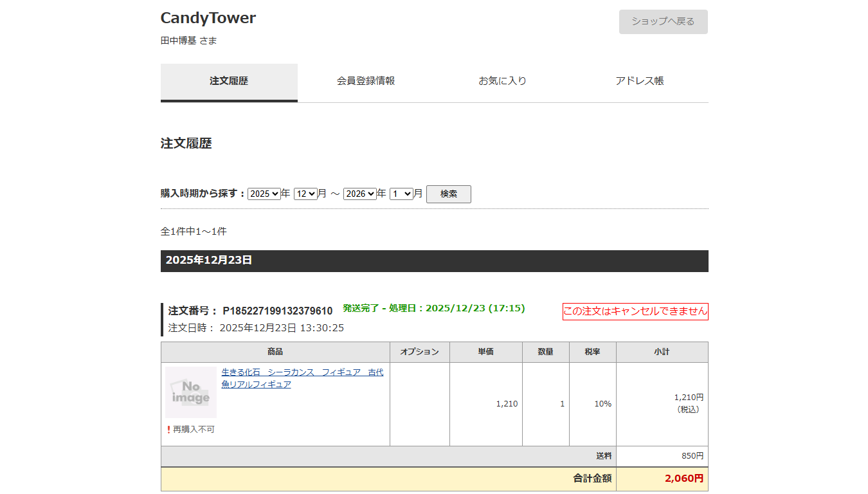The width and height of the screenshot is (868, 494).
Task: Expand the start year dropdown showing 2025
Action: pos(264,194)
